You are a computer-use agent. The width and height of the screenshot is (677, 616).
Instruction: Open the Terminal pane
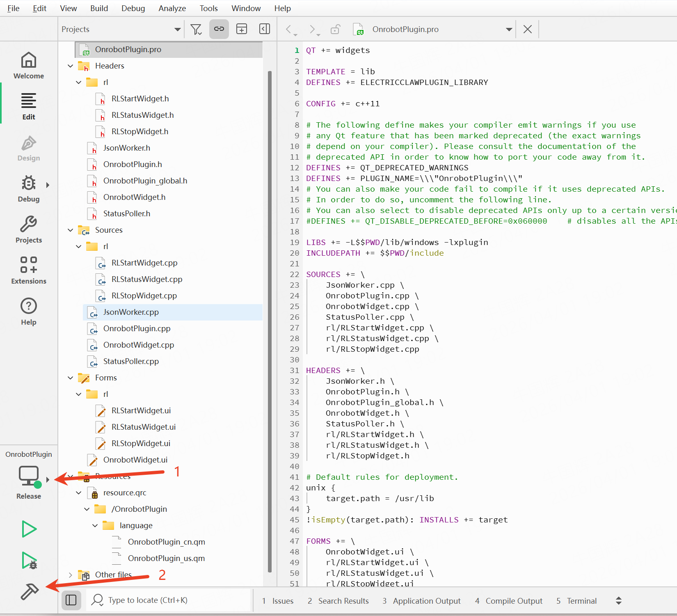click(x=576, y=601)
